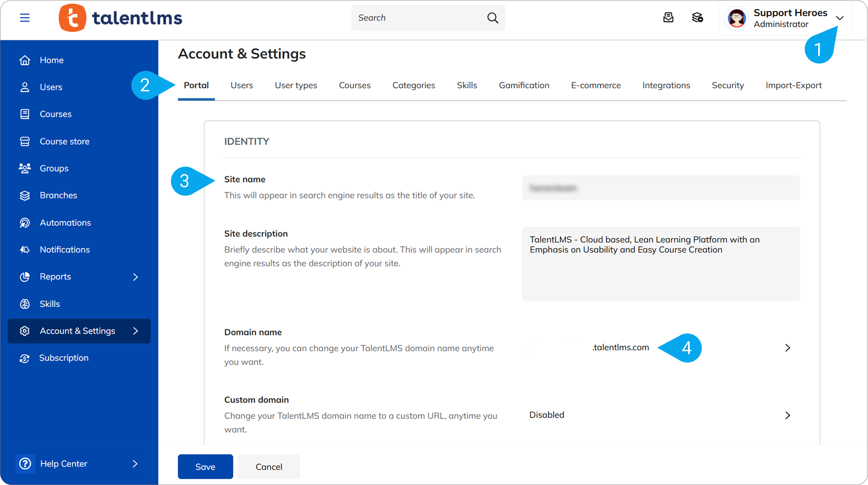Image resolution: width=868 pixels, height=485 pixels.
Task: Switch to the Import-Export tab
Action: (793, 85)
